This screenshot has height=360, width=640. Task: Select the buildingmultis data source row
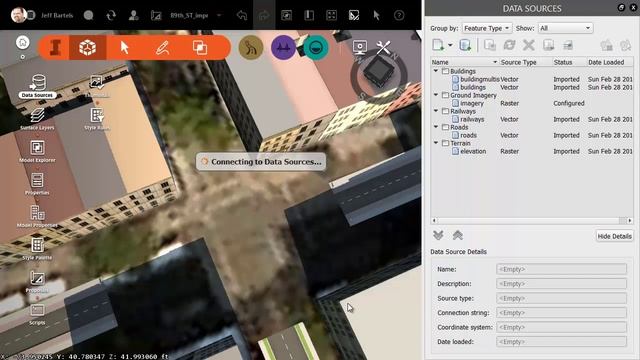(x=532, y=79)
